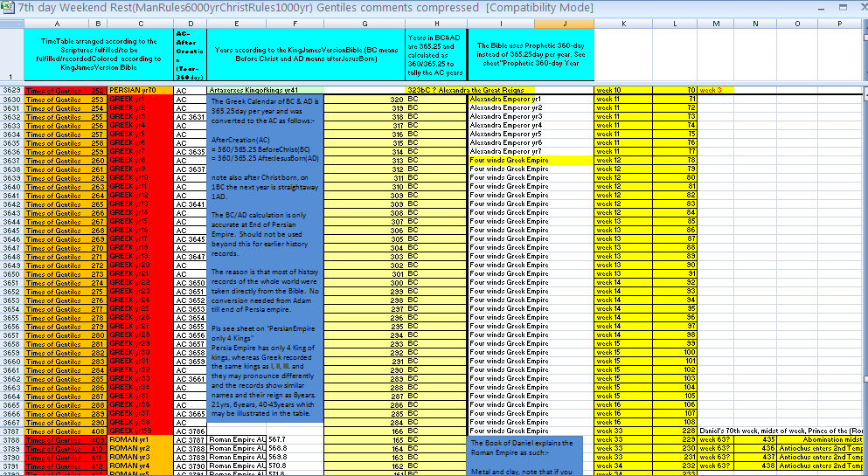
Task: Click the '323bC ? Alexandra the Great Reigns' cell
Action: coord(470,90)
